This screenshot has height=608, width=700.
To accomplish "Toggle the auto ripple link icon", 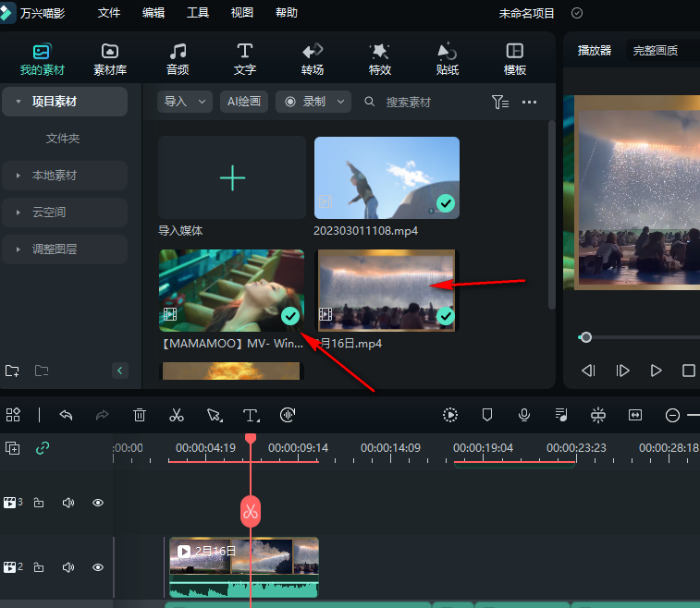I will coord(43,448).
